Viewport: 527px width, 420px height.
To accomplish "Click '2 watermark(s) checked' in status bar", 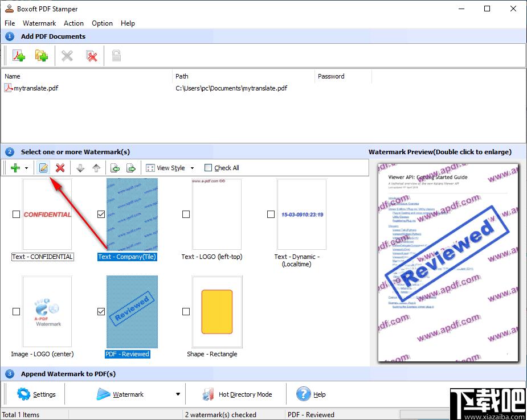I will 220,415.
